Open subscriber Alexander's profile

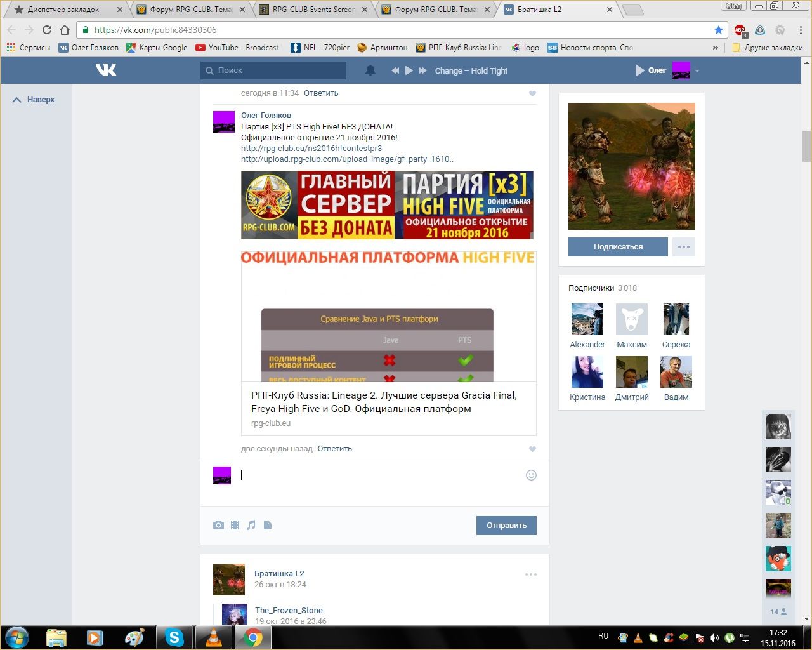[587, 326]
